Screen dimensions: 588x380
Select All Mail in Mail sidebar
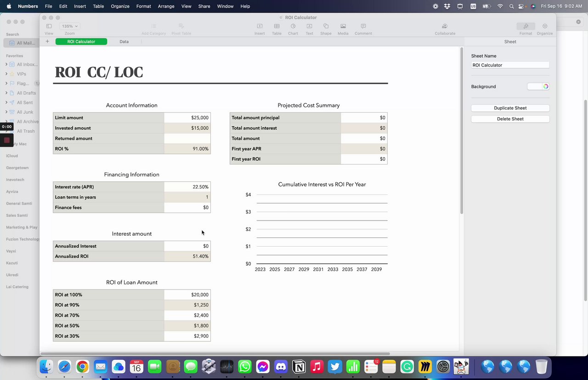click(x=22, y=43)
